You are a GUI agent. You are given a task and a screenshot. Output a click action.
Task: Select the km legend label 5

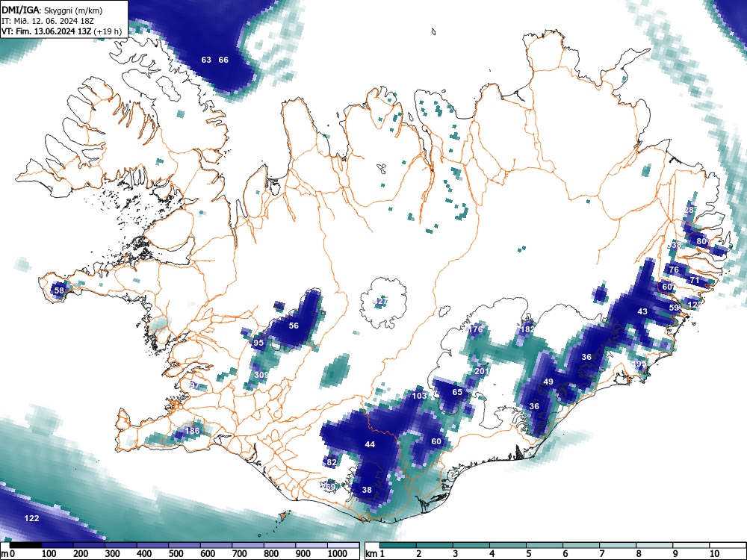[x=529, y=554]
